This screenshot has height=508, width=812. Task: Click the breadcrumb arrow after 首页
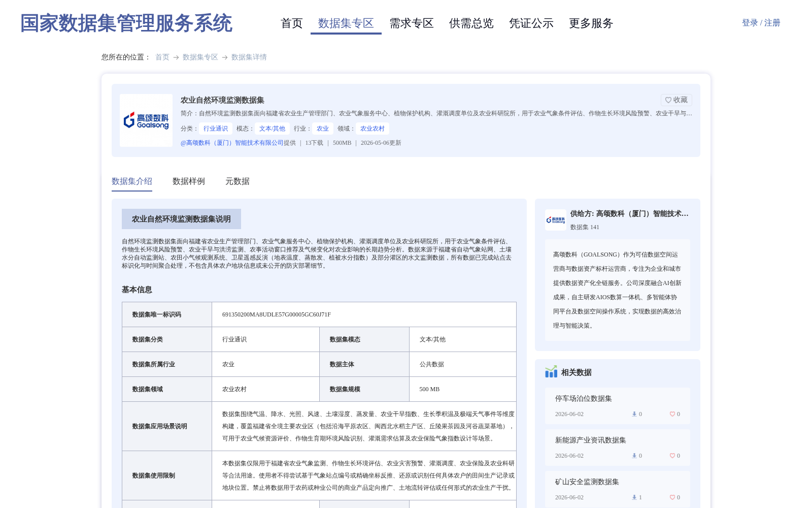click(x=176, y=57)
